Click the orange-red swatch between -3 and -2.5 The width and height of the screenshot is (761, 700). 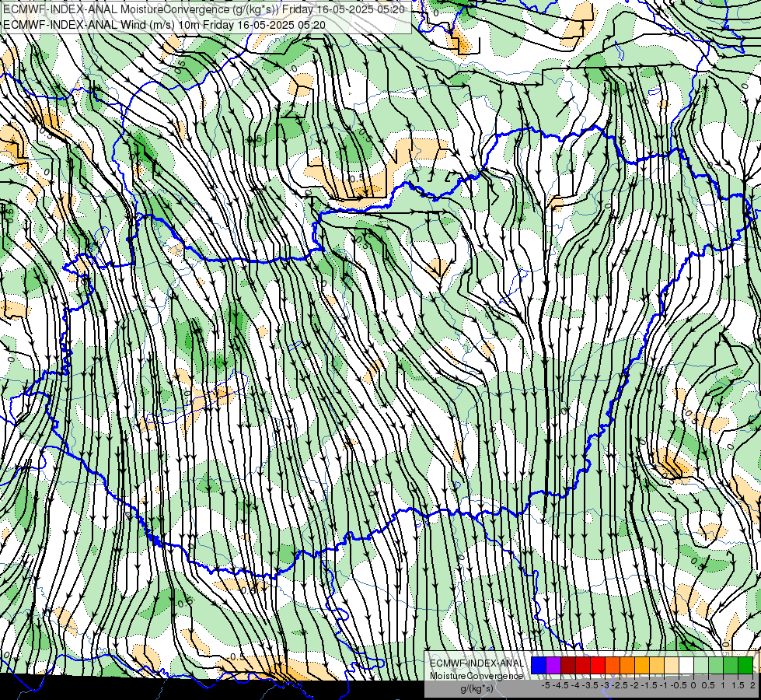coord(613,666)
